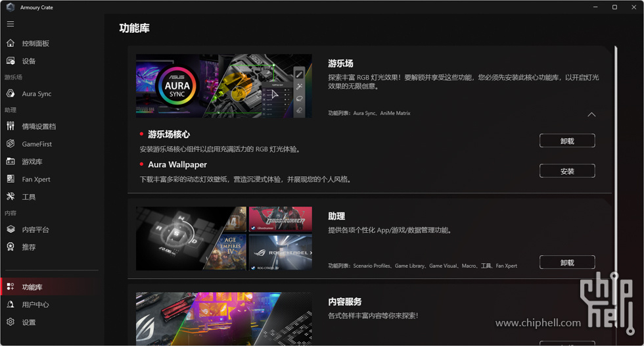Click 提供各项个性化 App description text
Screen dimensions: 644x346
390,230
